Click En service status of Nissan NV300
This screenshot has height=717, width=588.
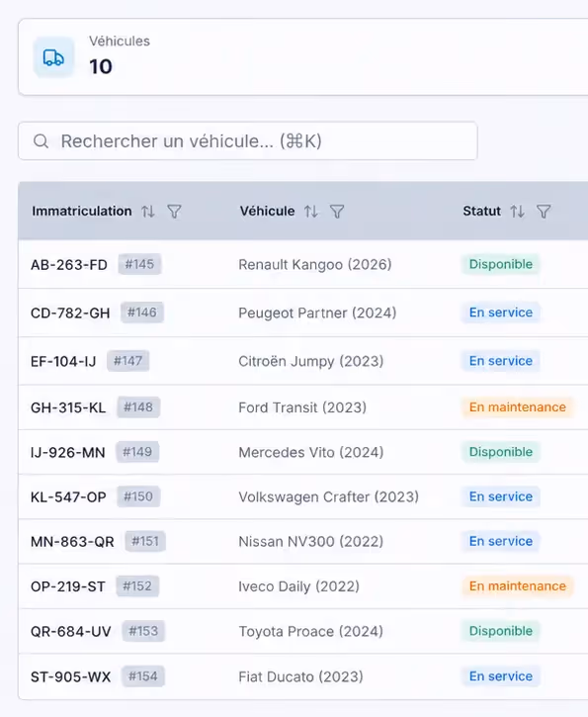pyautogui.click(x=501, y=542)
